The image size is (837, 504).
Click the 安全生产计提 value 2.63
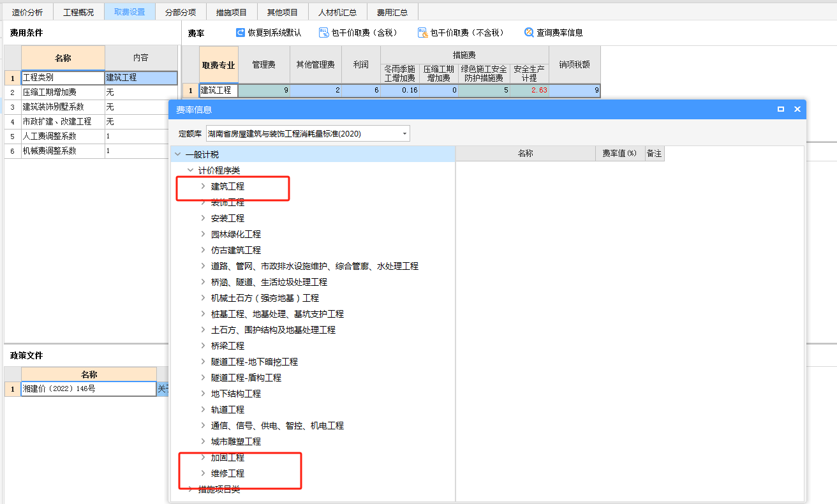[530, 91]
